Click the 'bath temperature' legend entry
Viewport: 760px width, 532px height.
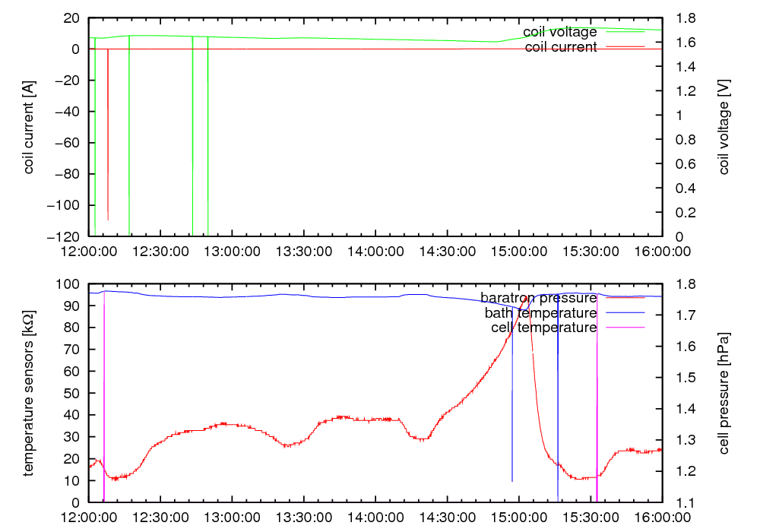[540, 312]
